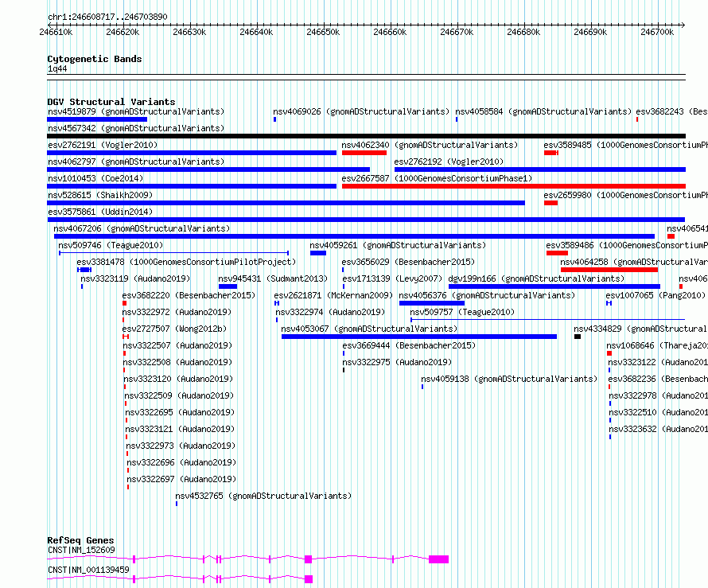Open esv1713139 (Levy2007) label

click(x=392, y=278)
